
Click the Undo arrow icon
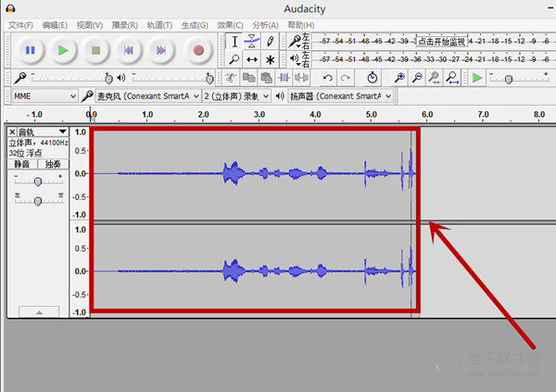[328, 78]
